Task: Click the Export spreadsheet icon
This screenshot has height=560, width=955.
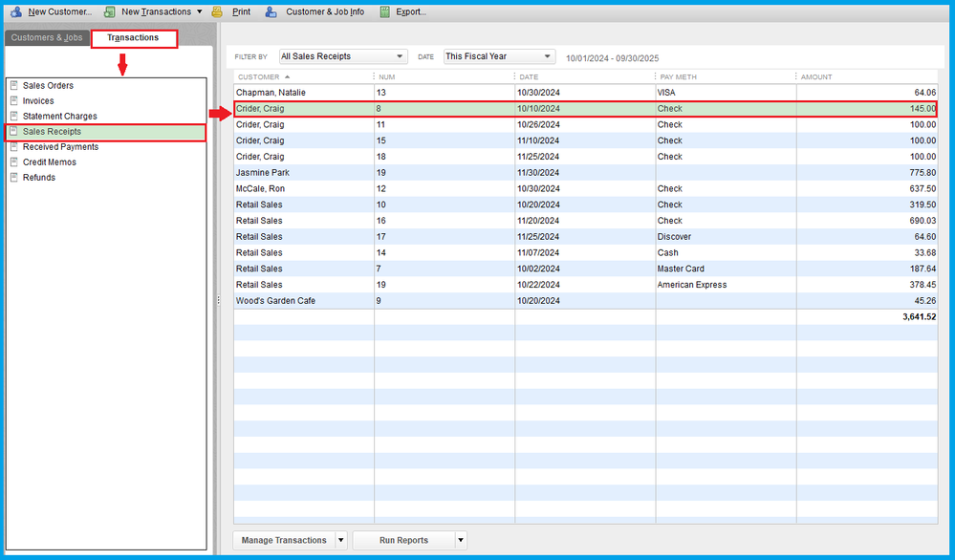Action: tap(384, 11)
